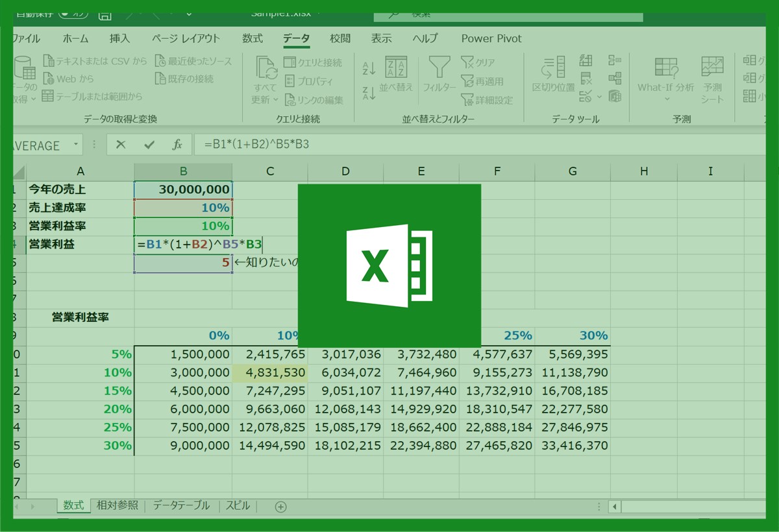Open the Power Pivot tab
This screenshot has width=779, height=532.
pyautogui.click(x=491, y=38)
